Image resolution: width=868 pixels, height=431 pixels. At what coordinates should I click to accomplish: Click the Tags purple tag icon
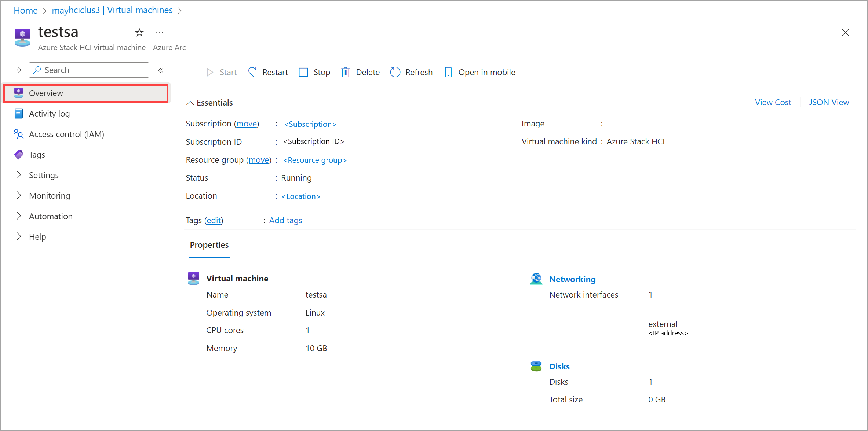(19, 155)
